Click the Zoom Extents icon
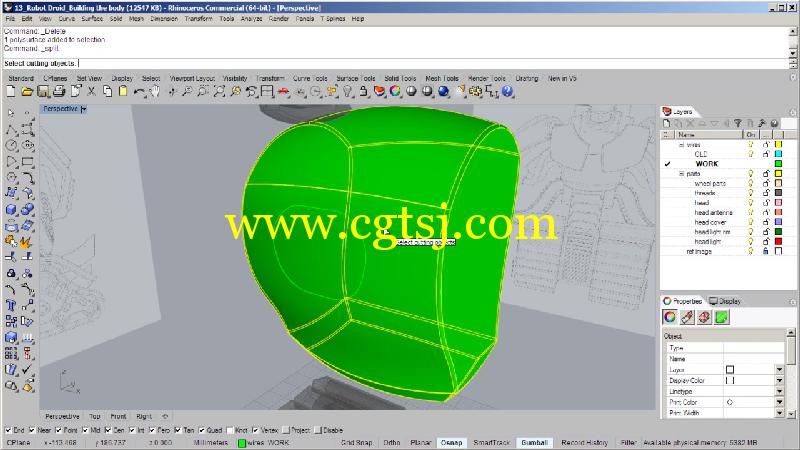The image size is (800, 450). (219, 91)
